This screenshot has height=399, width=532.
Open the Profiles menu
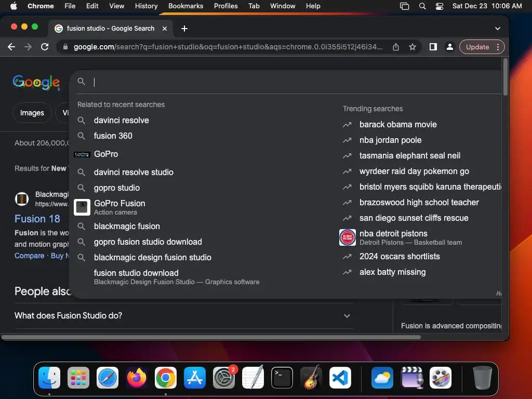point(225,6)
